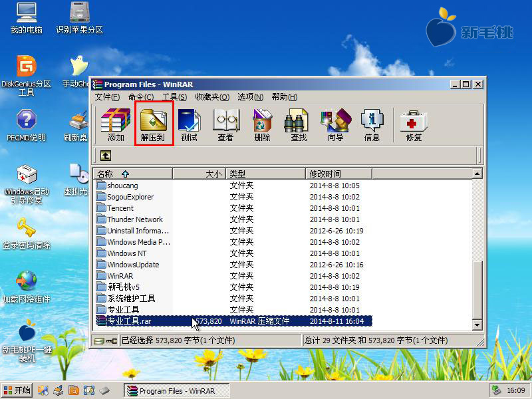This screenshot has height=399, width=532.
Task: Open the 工具(S) menu
Action: [x=174, y=97]
